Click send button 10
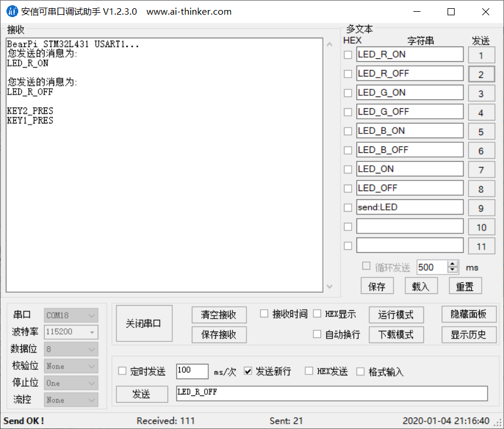This screenshot has height=429, width=504. click(481, 227)
